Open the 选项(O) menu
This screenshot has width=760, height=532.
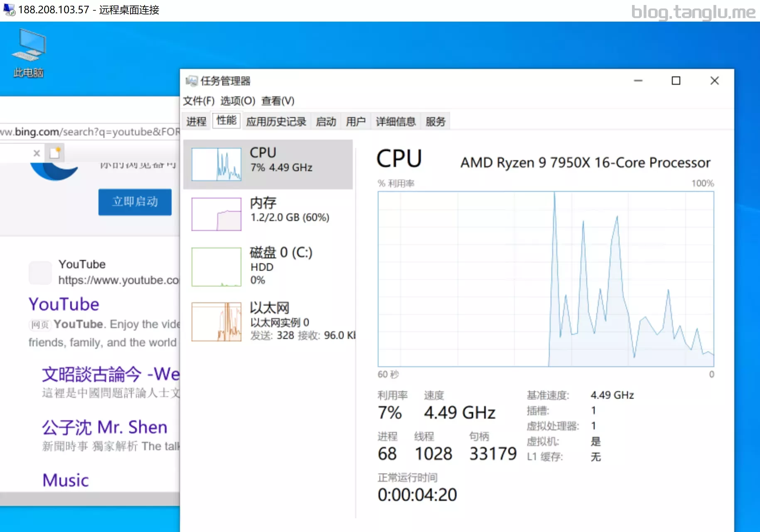pos(238,101)
